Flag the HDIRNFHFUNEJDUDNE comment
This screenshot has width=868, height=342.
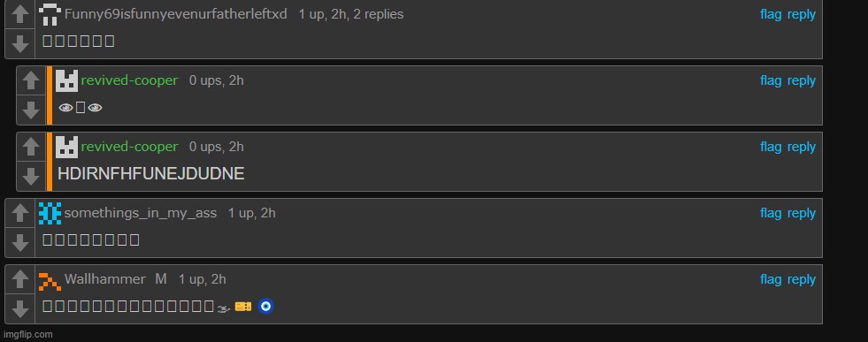pos(771,147)
